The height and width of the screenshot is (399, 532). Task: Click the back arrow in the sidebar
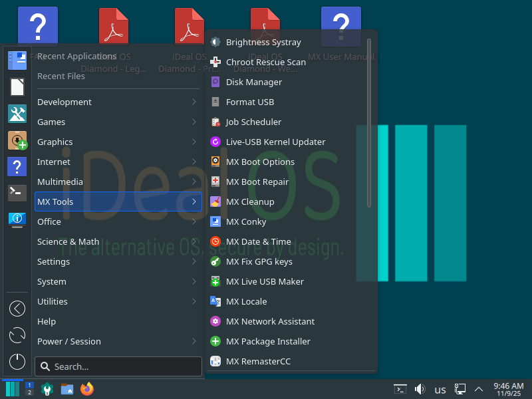coord(17,309)
